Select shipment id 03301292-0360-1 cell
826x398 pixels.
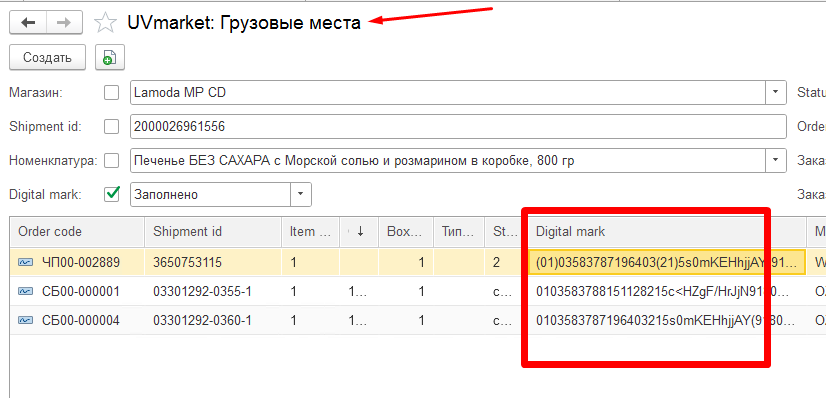click(x=213, y=320)
